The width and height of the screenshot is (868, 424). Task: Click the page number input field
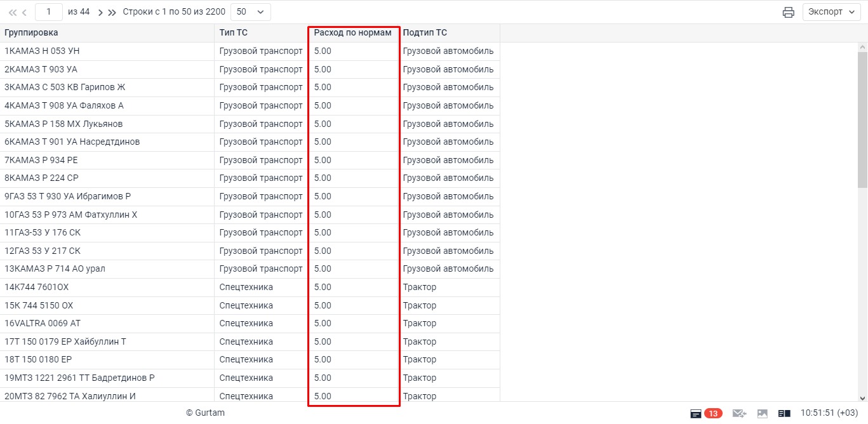click(49, 12)
